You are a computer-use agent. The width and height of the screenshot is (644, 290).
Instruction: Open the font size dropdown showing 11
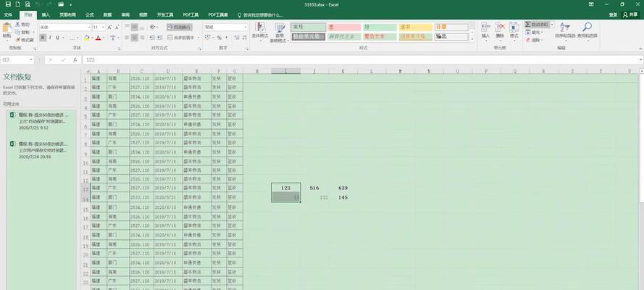click(x=103, y=27)
